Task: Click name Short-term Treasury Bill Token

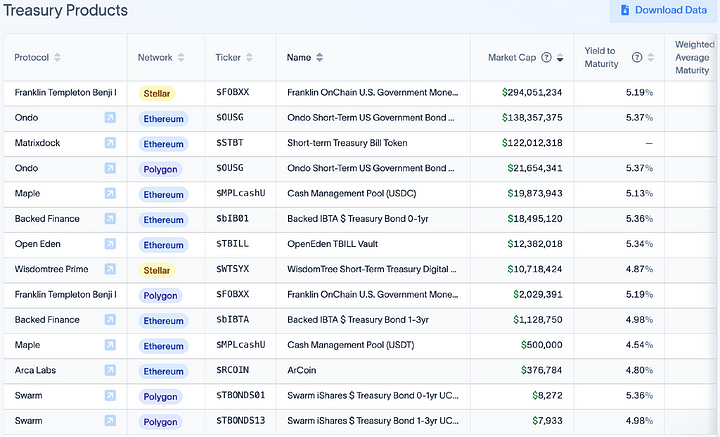Action: (347, 143)
